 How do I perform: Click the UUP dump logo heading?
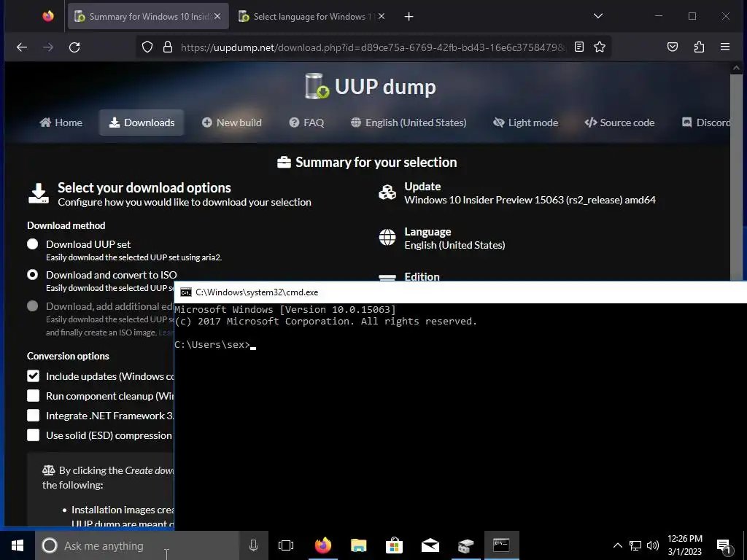(371, 86)
